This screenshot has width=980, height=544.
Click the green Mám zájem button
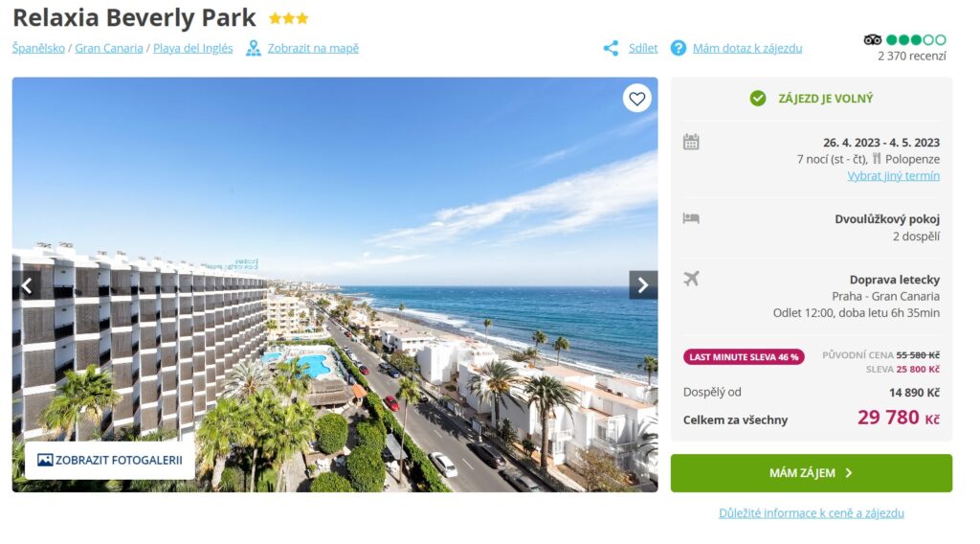pyautogui.click(x=812, y=473)
